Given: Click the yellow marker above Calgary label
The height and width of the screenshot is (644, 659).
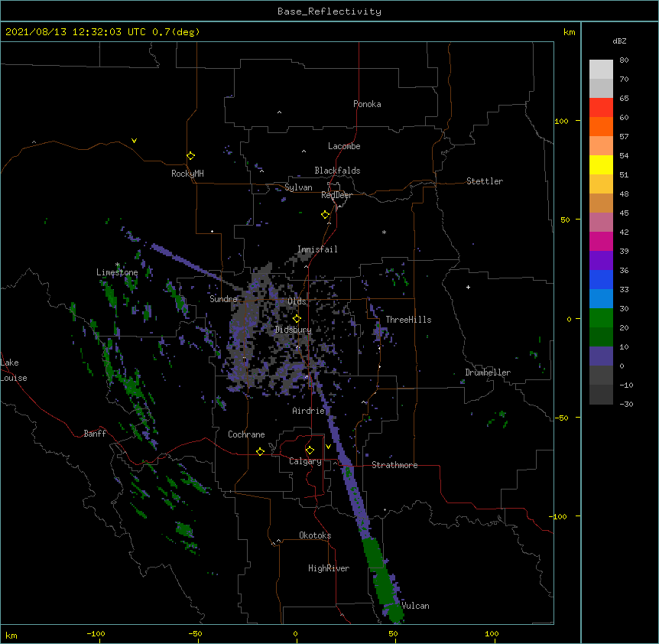Looking at the screenshot, I should click(310, 450).
